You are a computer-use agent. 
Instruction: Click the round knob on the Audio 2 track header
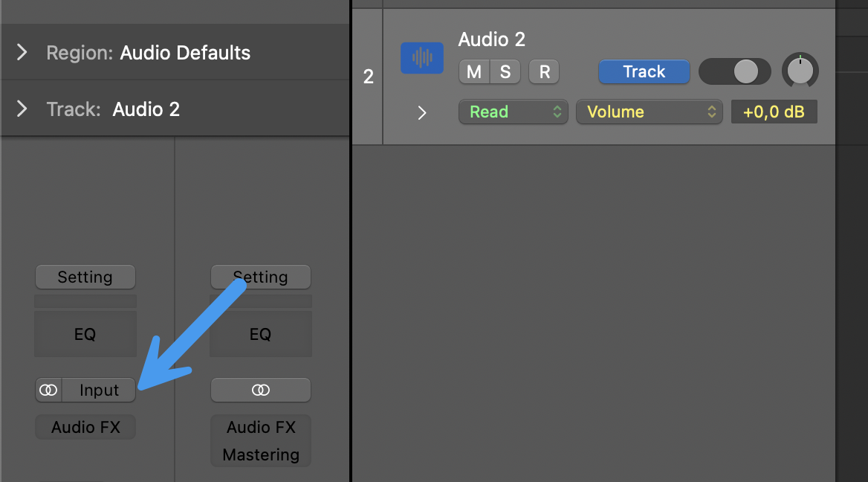coord(800,71)
